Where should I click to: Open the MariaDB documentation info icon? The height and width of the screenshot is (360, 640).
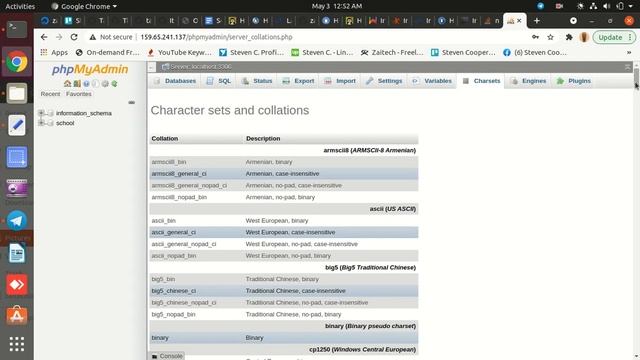tap(96, 84)
